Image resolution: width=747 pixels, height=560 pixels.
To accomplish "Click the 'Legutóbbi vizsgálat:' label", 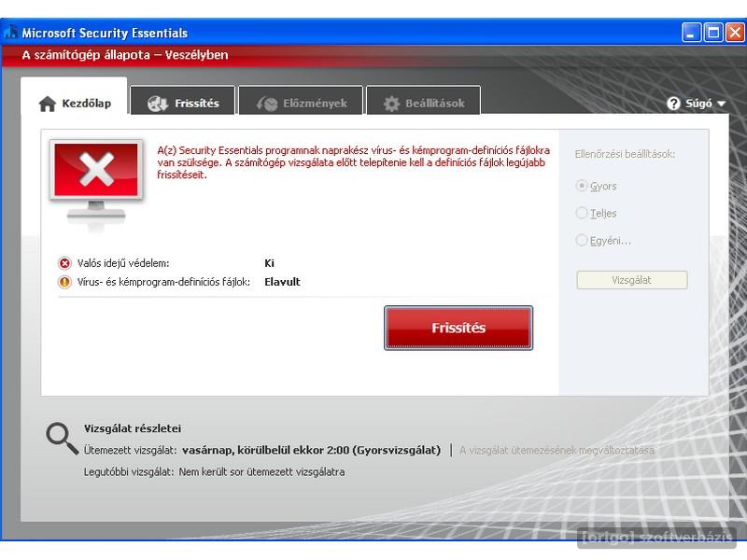I will pyautogui.click(x=129, y=472).
